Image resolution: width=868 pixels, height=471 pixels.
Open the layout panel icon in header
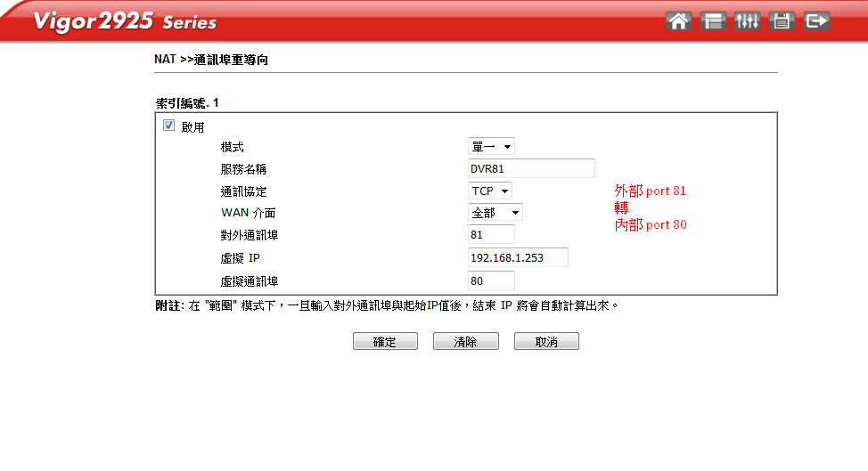pos(713,21)
